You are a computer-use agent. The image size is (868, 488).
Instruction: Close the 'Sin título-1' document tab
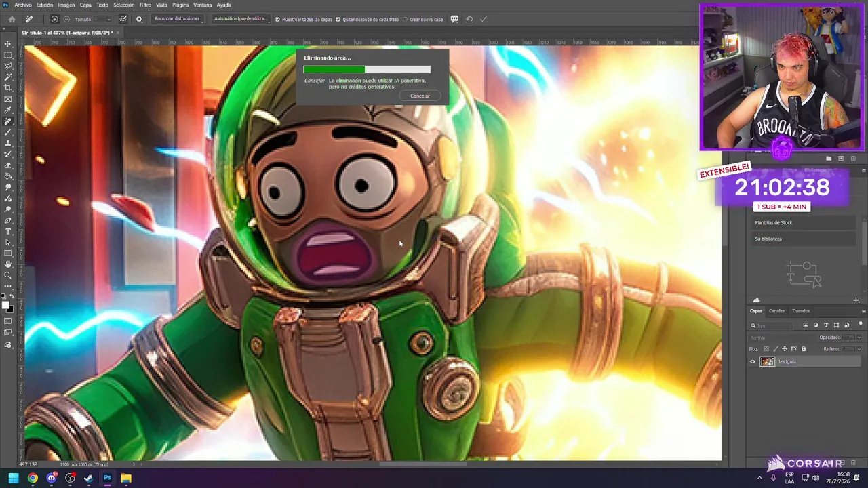[118, 33]
